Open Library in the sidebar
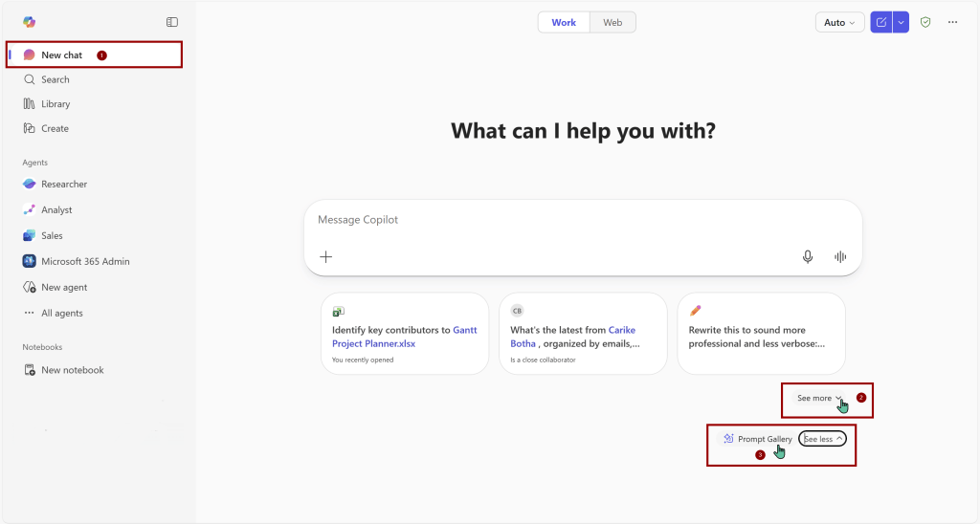 [x=56, y=104]
